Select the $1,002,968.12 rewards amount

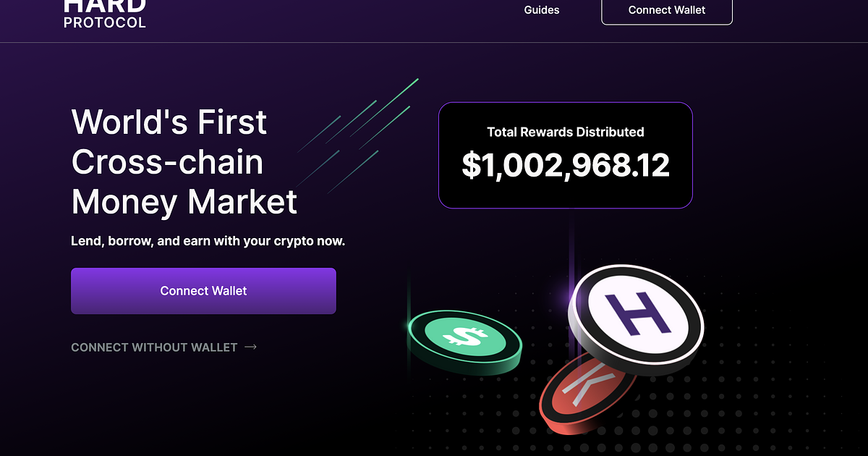pos(565,166)
